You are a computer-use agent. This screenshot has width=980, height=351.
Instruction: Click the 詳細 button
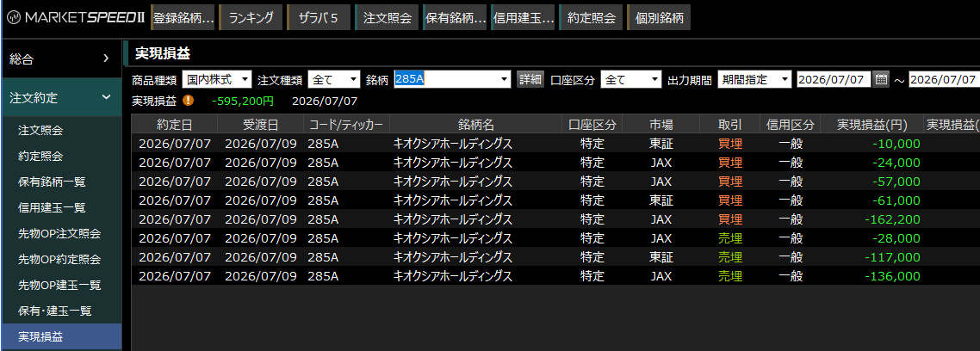point(530,79)
